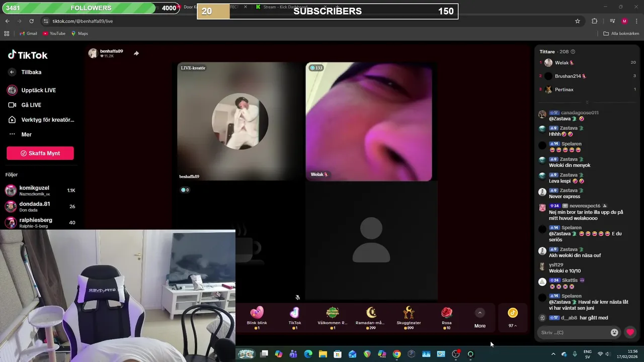Click d__ab8 joined message username
644x362 pixels.
[570, 318]
